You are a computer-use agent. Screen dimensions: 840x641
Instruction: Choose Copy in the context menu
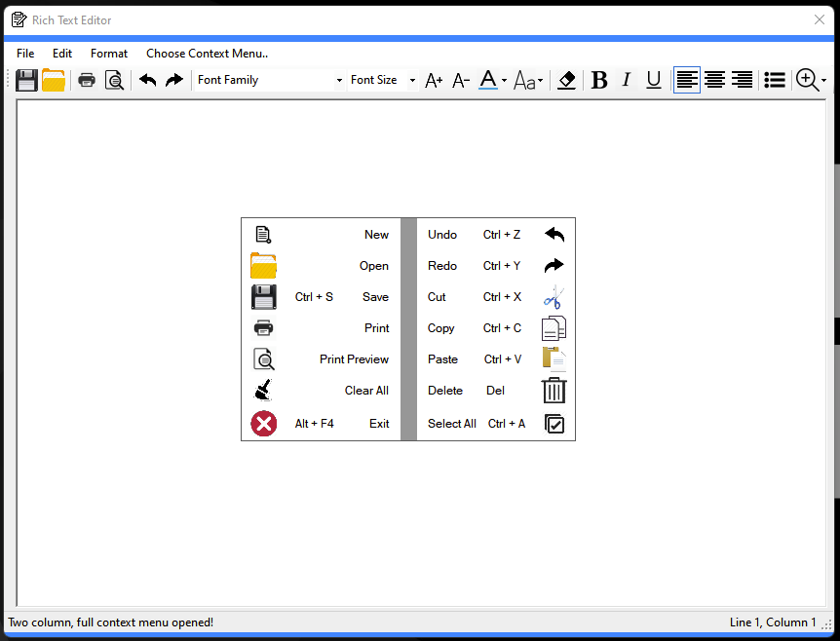(x=496, y=327)
